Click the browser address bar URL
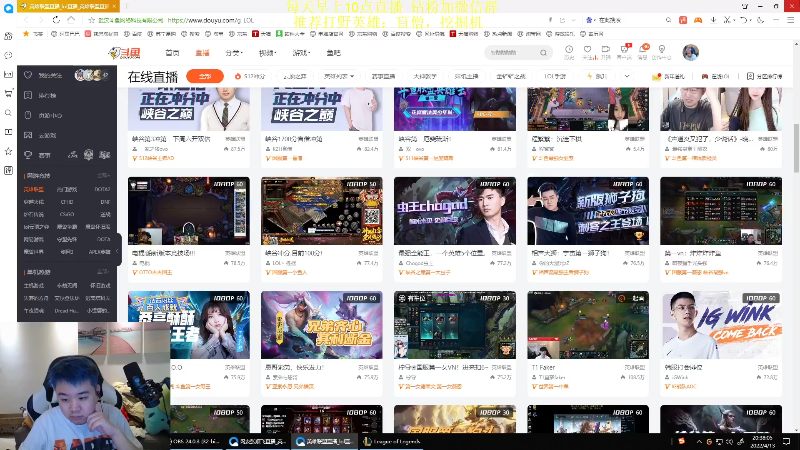The width and height of the screenshot is (800, 450). pyautogui.click(x=211, y=20)
